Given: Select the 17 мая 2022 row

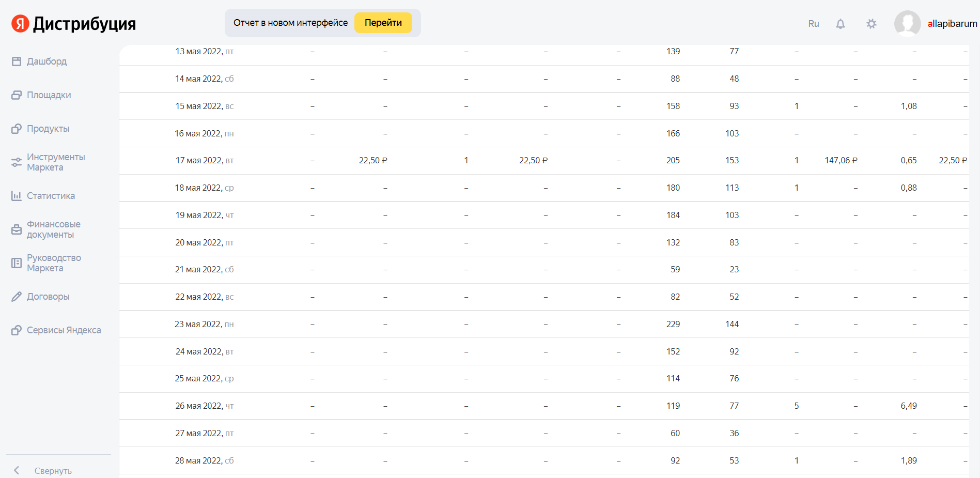Looking at the screenshot, I should pyautogui.click(x=205, y=161).
